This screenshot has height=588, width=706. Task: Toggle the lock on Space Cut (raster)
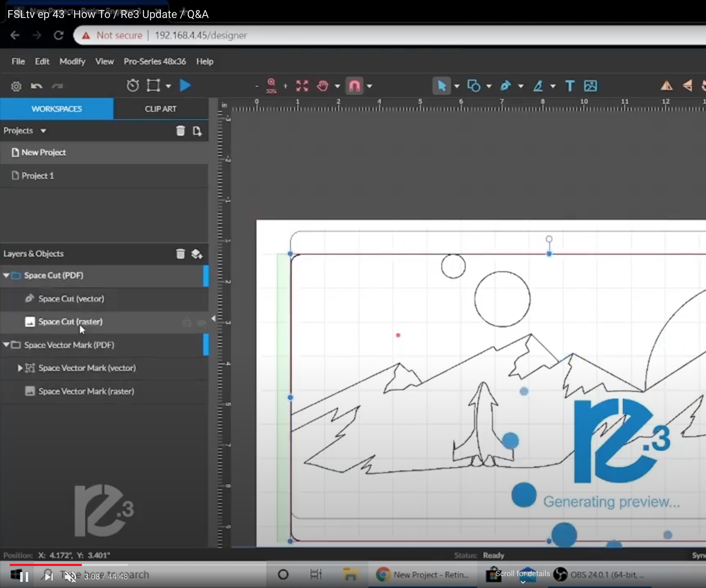coord(187,323)
